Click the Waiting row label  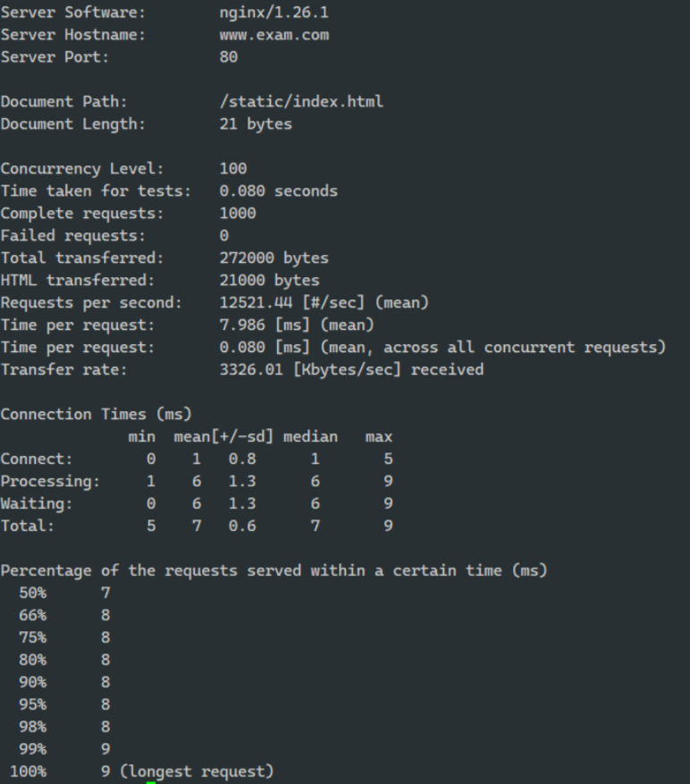37,503
